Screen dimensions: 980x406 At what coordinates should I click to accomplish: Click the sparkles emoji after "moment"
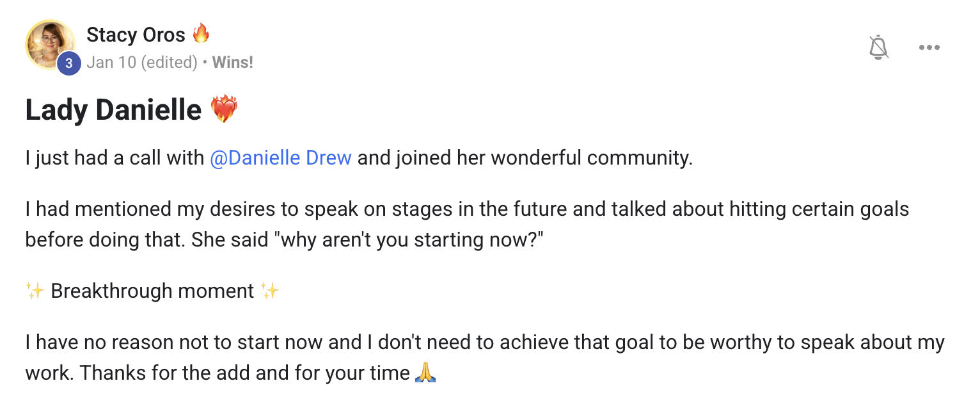pos(270,291)
